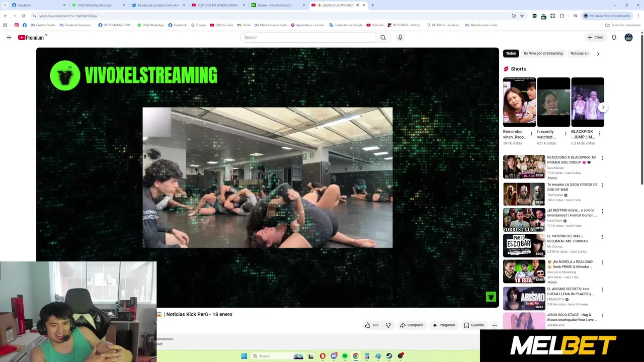
Task: Open the I recently watched short thumbnail
Action: click(553, 102)
